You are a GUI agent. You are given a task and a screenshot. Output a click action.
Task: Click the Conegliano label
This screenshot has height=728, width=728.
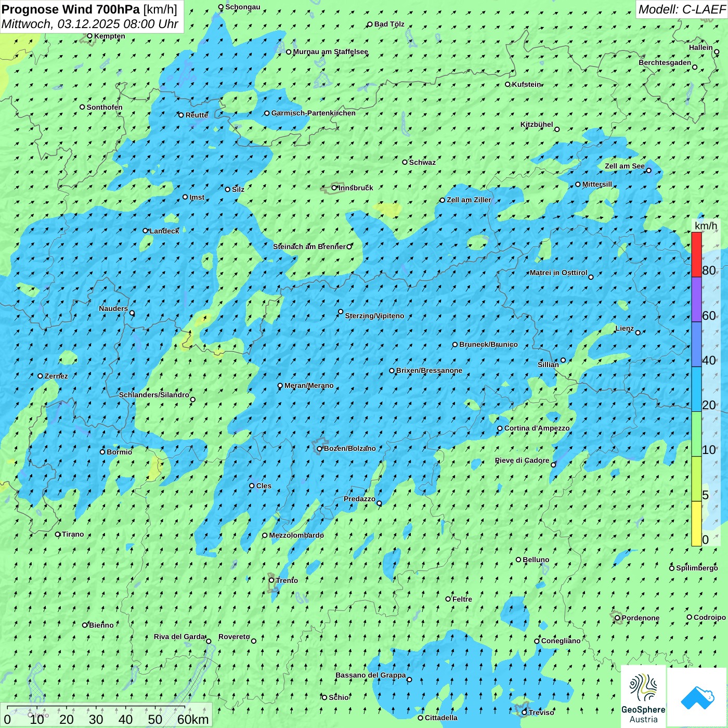point(561,641)
